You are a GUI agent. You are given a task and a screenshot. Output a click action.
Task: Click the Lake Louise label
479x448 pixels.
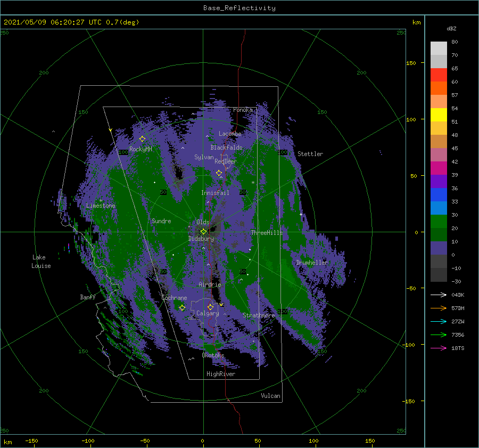[x=41, y=262]
